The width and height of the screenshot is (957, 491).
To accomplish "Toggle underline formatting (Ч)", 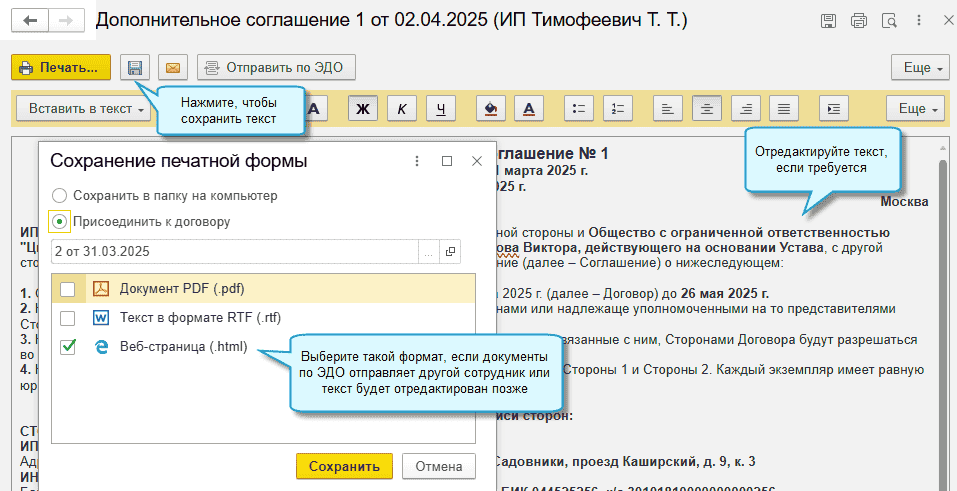I will click(441, 108).
